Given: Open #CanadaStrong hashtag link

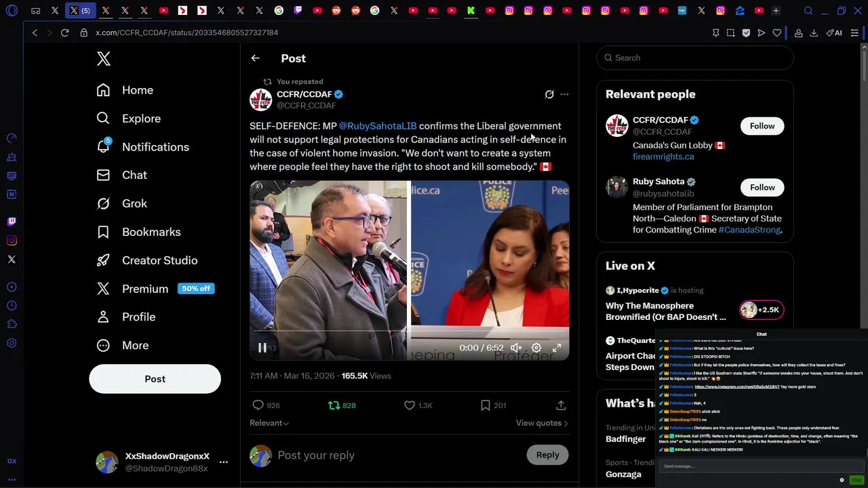Looking at the screenshot, I should tap(749, 230).
